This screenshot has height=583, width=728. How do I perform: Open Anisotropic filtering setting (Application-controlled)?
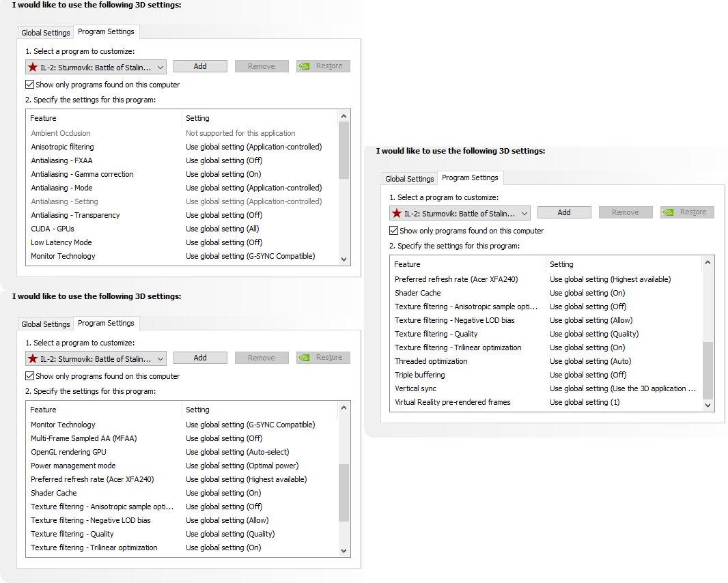point(253,147)
